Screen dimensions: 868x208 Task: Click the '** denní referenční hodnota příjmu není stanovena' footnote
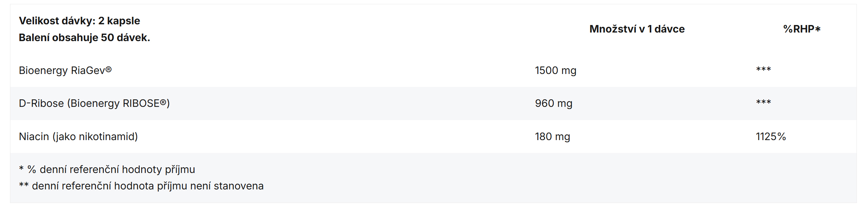141,186
